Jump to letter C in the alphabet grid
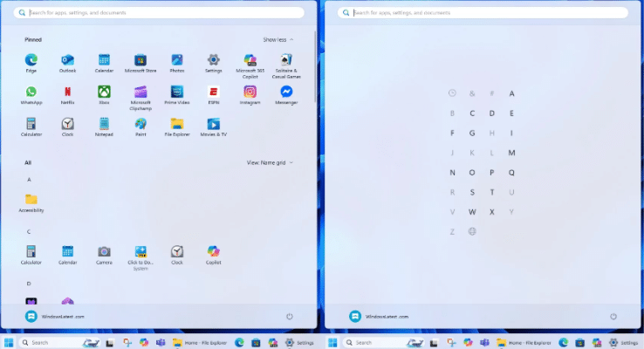This screenshot has height=349, width=644. pyautogui.click(x=472, y=113)
